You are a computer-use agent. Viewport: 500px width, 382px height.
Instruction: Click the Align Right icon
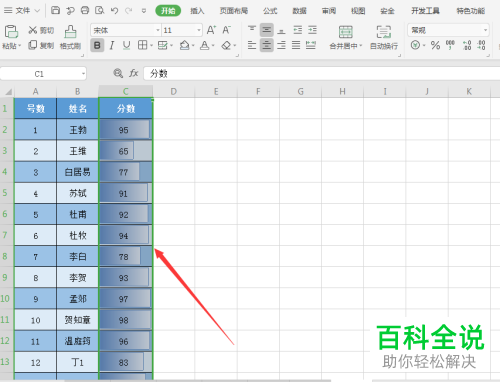[281, 45]
